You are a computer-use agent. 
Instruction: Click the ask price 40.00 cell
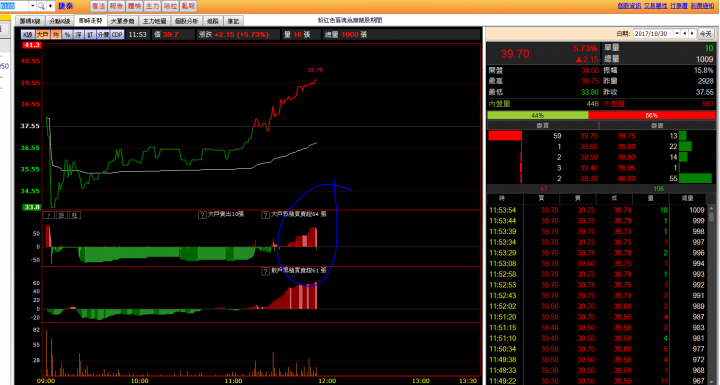626,178
